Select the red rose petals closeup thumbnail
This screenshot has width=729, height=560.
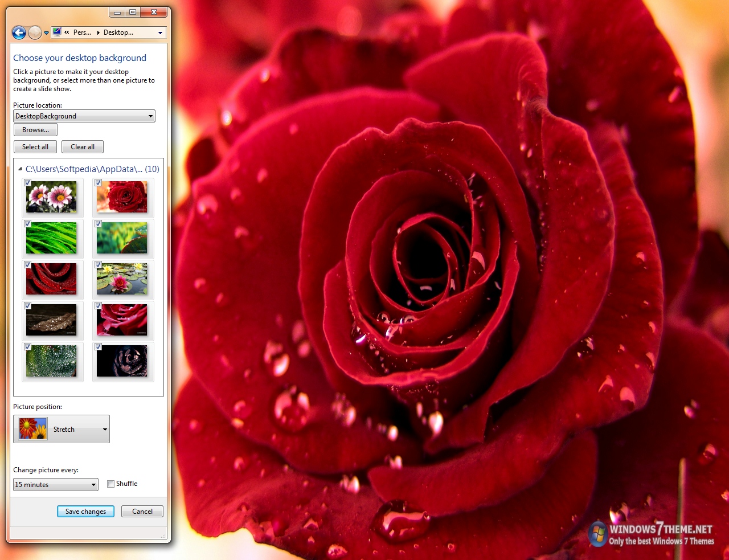coord(51,279)
